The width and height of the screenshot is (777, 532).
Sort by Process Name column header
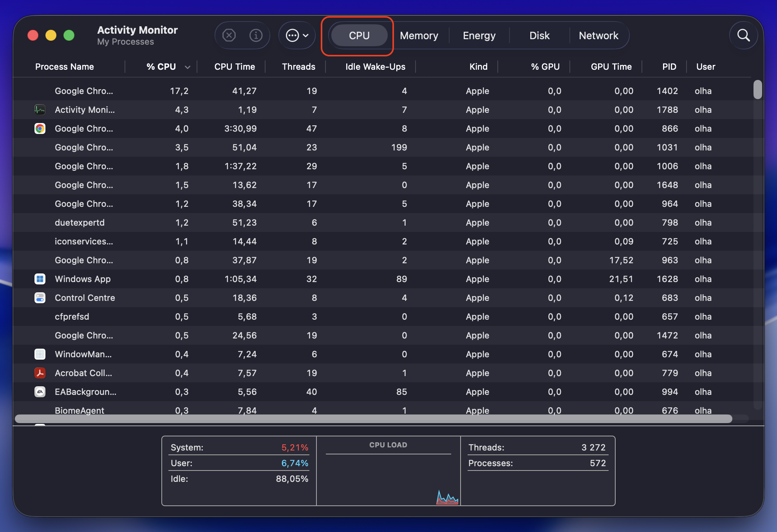(65, 67)
